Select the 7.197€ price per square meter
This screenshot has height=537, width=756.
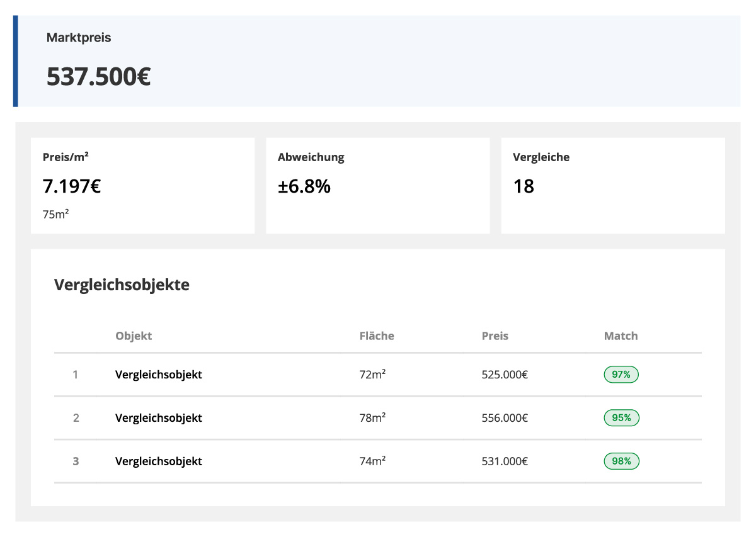point(72,186)
